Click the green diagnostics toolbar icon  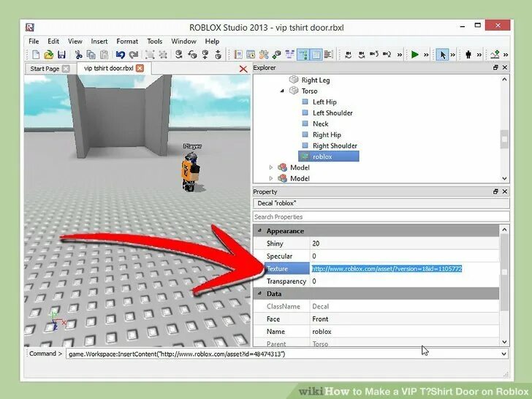pos(277,54)
